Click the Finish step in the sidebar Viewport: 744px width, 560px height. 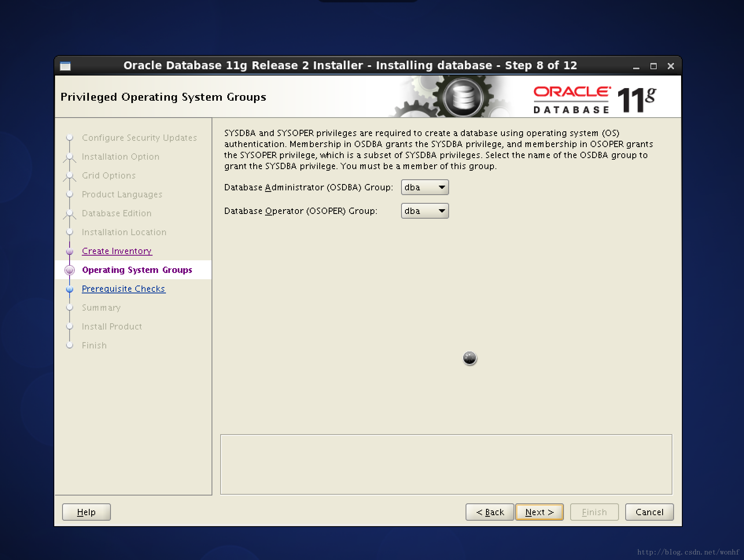click(94, 345)
